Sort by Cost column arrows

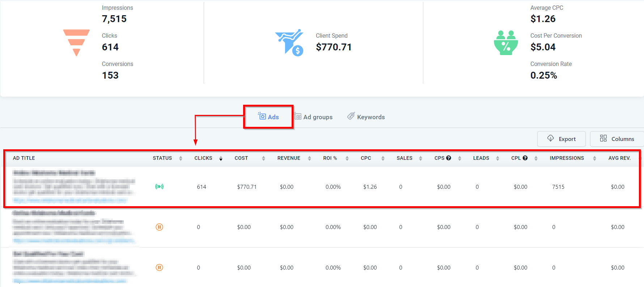point(263,158)
